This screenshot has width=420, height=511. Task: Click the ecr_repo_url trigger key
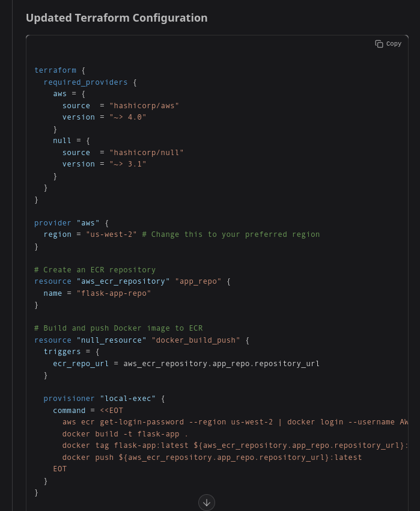(81, 364)
